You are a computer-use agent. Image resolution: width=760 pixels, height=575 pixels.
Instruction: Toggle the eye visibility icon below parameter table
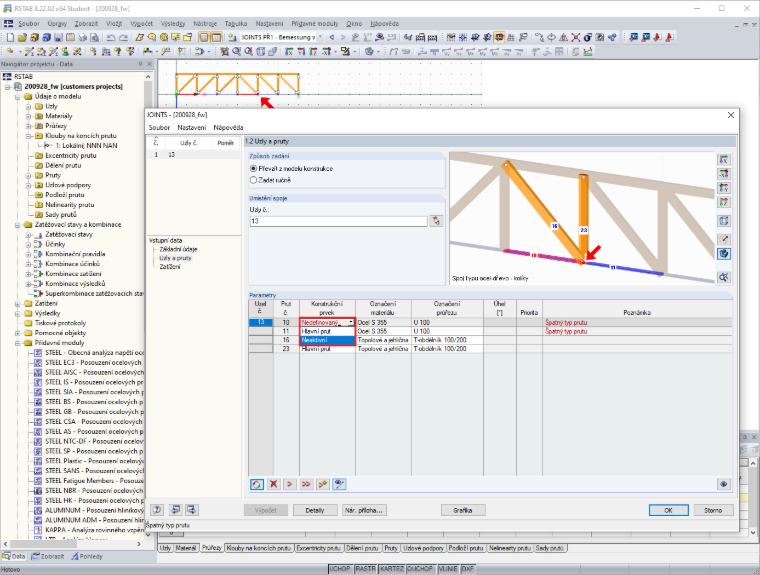click(724, 484)
